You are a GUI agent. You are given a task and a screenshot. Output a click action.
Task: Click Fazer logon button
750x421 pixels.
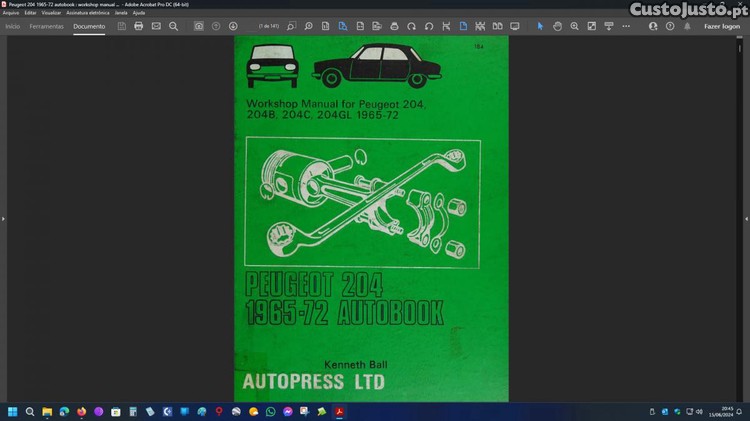[722, 26]
